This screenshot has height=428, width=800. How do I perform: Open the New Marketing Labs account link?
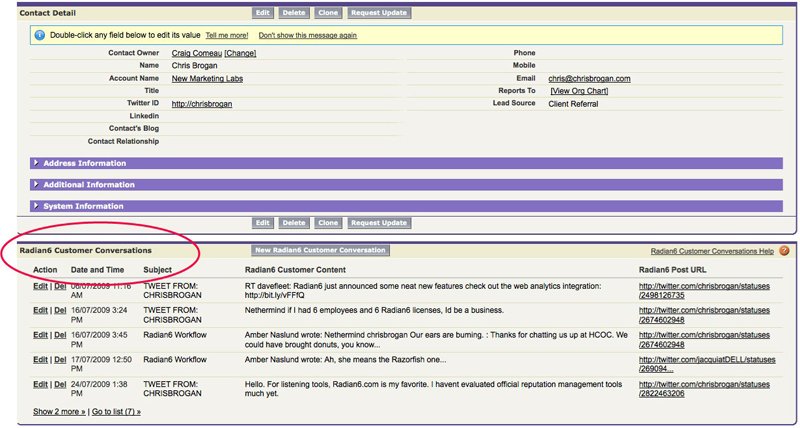click(x=207, y=79)
